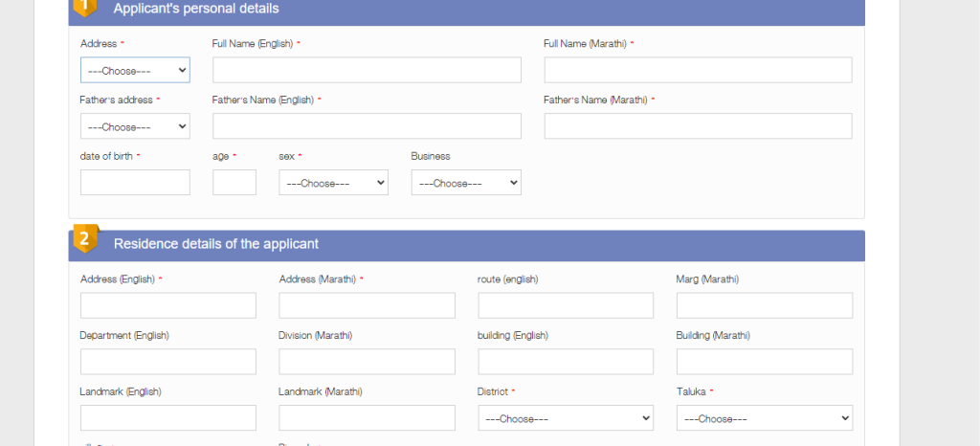This screenshot has height=446, width=980.
Task: Focus the Landmark (English) field
Action: click(x=168, y=418)
